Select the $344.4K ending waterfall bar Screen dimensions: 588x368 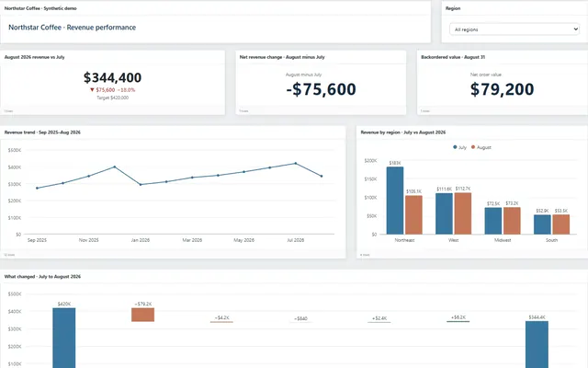pos(537,344)
